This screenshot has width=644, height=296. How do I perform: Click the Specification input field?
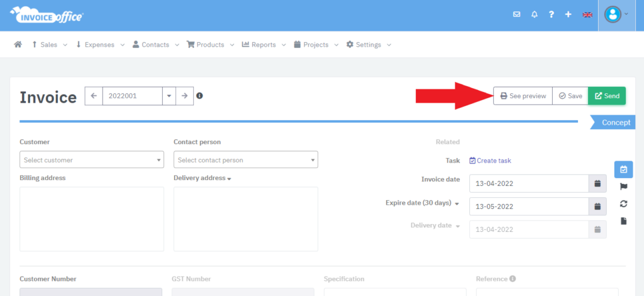[x=395, y=292]
